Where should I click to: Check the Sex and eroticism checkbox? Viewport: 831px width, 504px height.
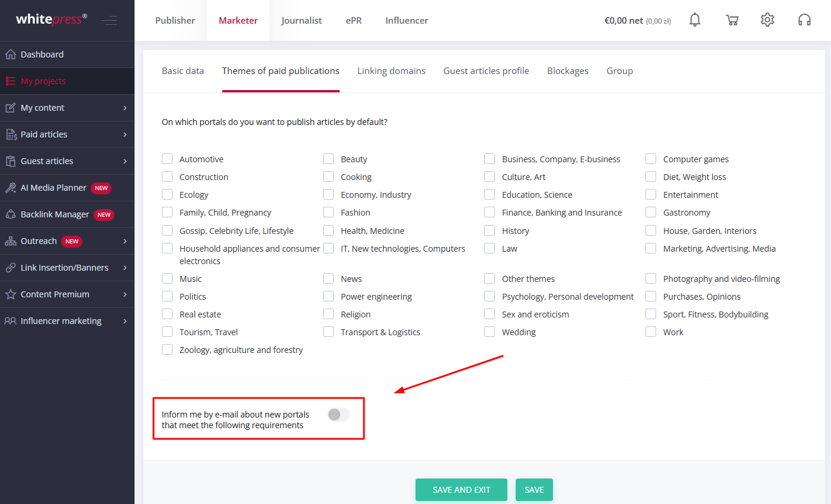pyautogui.click(x=490, y=314)
